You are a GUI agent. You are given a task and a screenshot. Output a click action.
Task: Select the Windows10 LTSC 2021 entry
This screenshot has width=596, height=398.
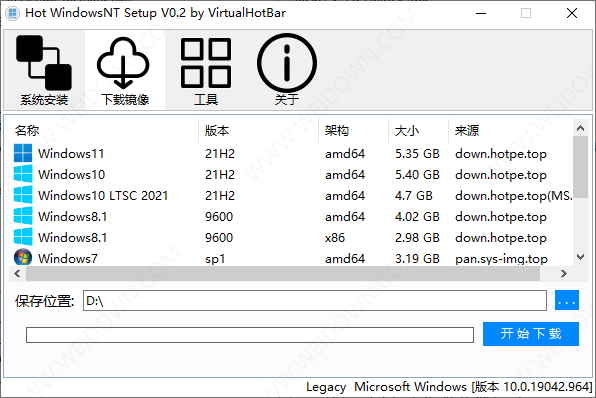(x=291, y=195)
